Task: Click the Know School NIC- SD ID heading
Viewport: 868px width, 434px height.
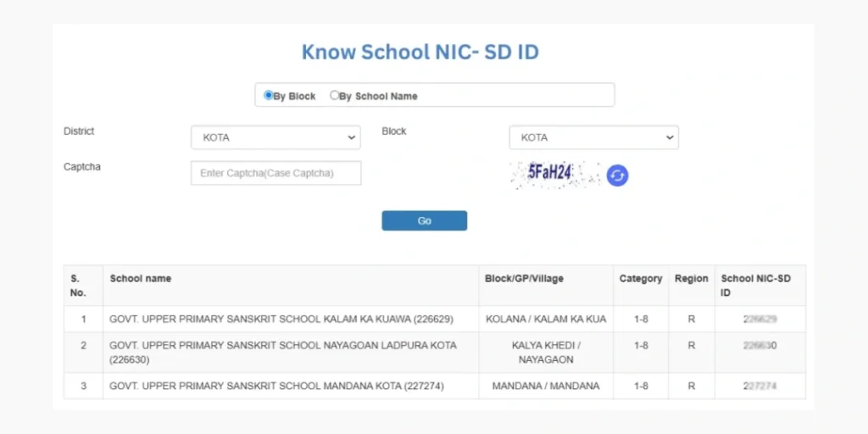Action: [420, 52]
